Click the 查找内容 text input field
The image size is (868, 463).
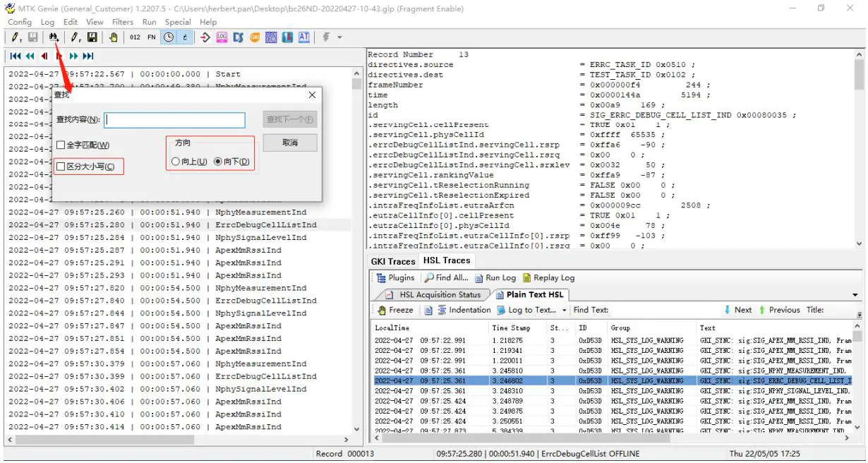click(174, 120)
